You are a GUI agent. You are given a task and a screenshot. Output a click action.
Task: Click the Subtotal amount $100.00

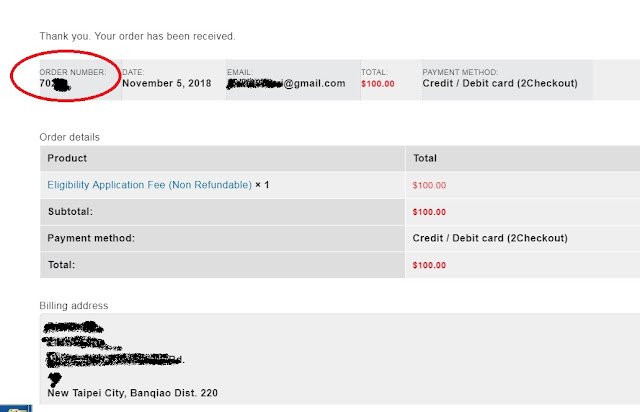click(x=429, y=212)
